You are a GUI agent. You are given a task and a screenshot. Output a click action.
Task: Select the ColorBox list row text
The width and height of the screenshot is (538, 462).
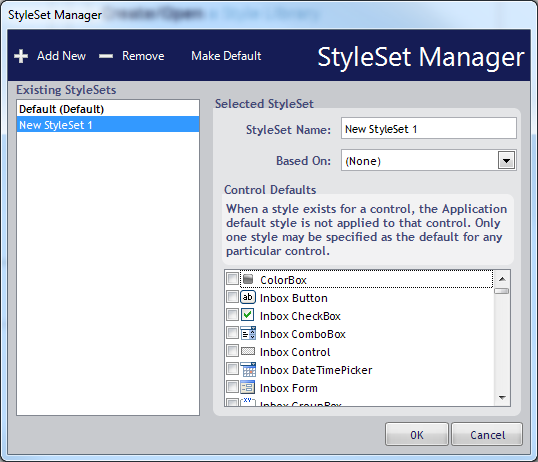tap(283, 280)
